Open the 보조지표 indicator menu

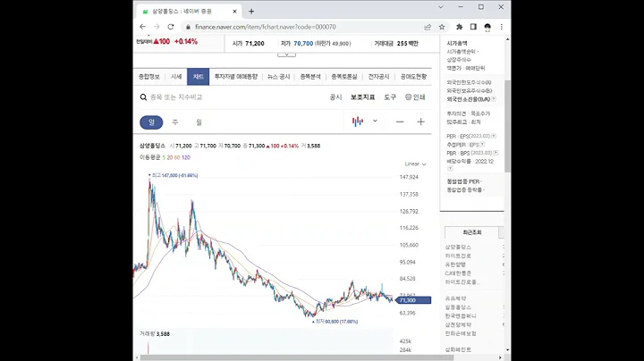(362, 97)
